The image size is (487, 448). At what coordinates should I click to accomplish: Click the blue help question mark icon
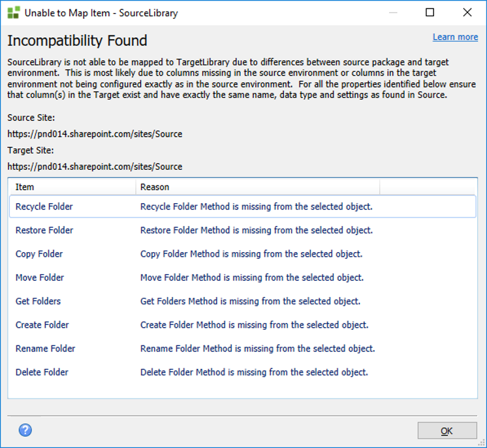coord(25,430)
